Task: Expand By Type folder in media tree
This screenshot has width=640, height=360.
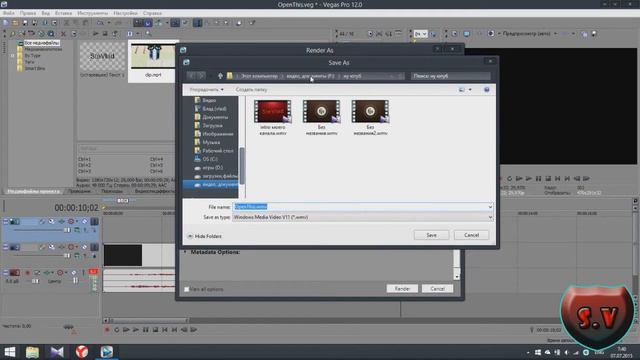Action: coord(13,56)
